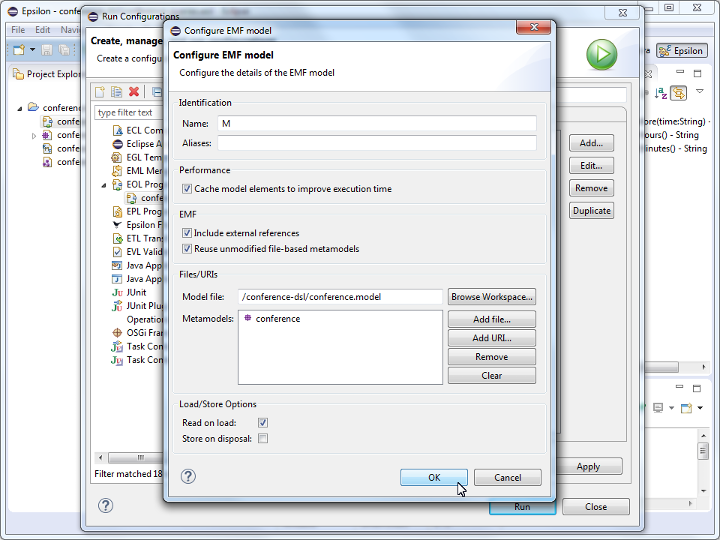Viewport: 720px width, 540px height.
Task: Click the help icon in Configure EMF model
Action: [187, 477]
